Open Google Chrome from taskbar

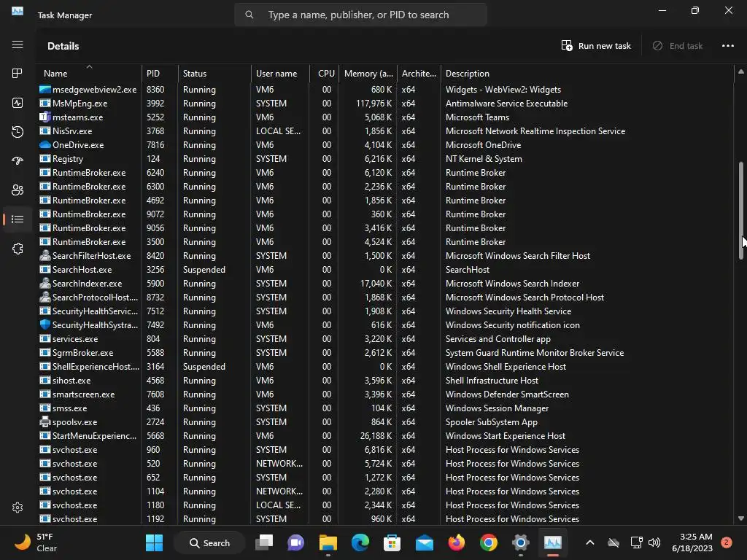click(x=488, y=542)
